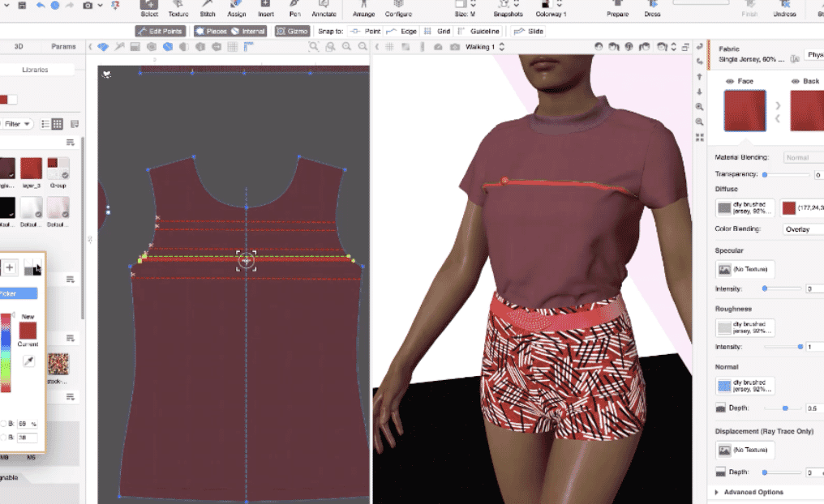Open the Configure tool

pyautogui.click(x=398, y=9)
